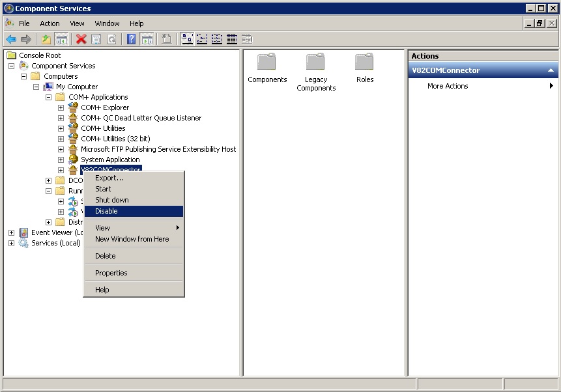
Task: Open the Action menu
Action: coord(50,23)
